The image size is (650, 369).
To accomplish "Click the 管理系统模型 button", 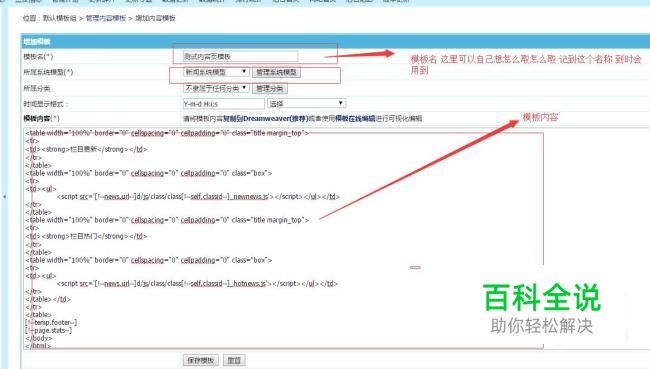I will click(276, 72).
